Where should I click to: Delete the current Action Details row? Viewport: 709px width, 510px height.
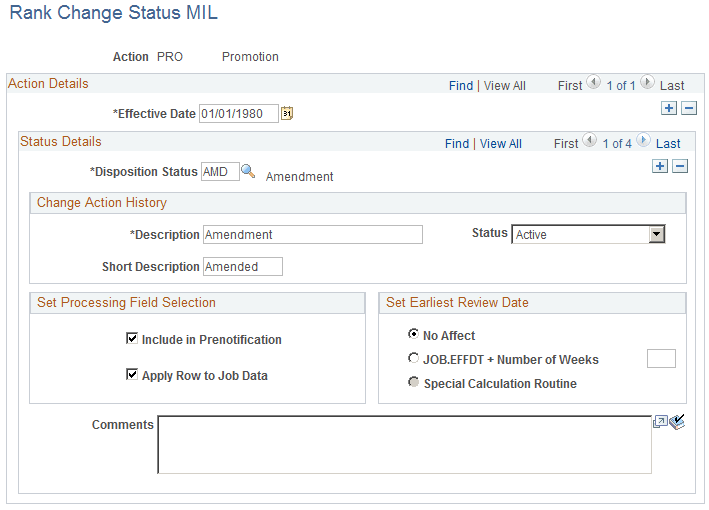pos(688,108)
